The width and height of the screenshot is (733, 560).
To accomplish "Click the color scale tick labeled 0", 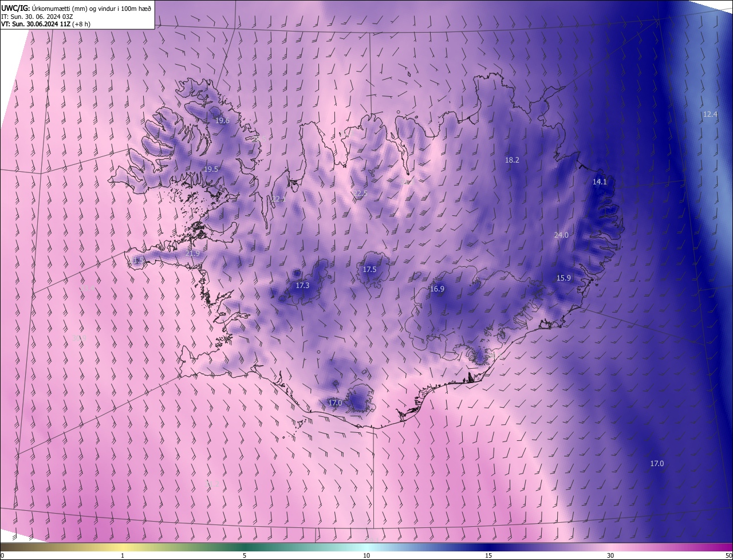I will (2, 556).
